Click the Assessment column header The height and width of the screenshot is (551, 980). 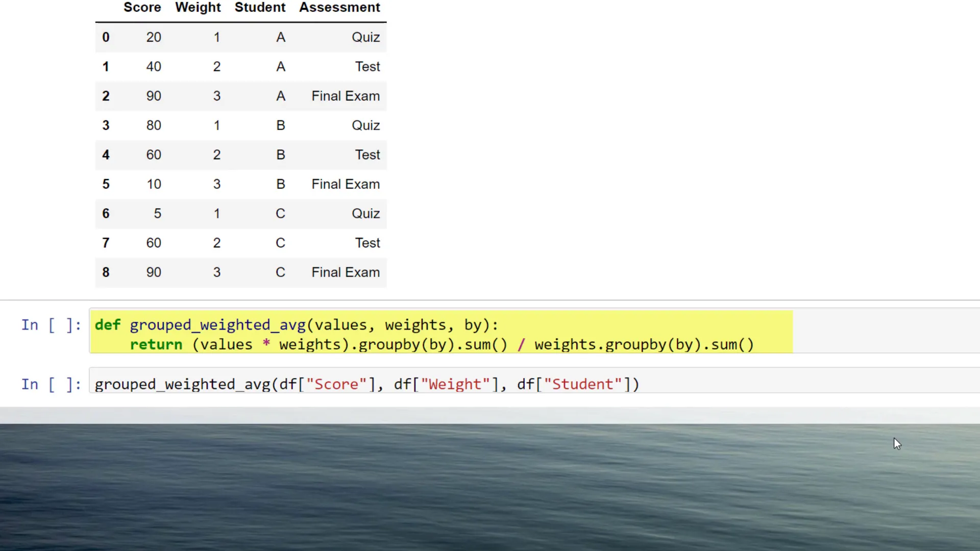click(339, 8)
